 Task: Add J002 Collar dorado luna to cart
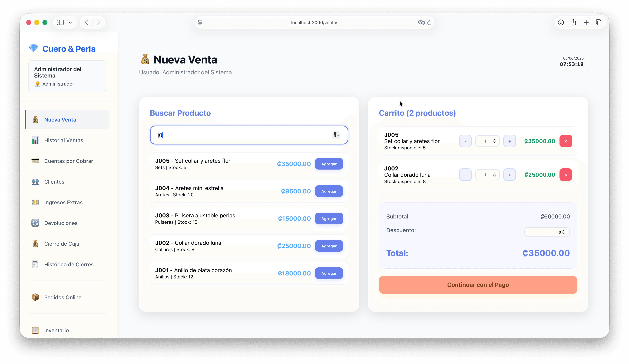coord(329,246)
